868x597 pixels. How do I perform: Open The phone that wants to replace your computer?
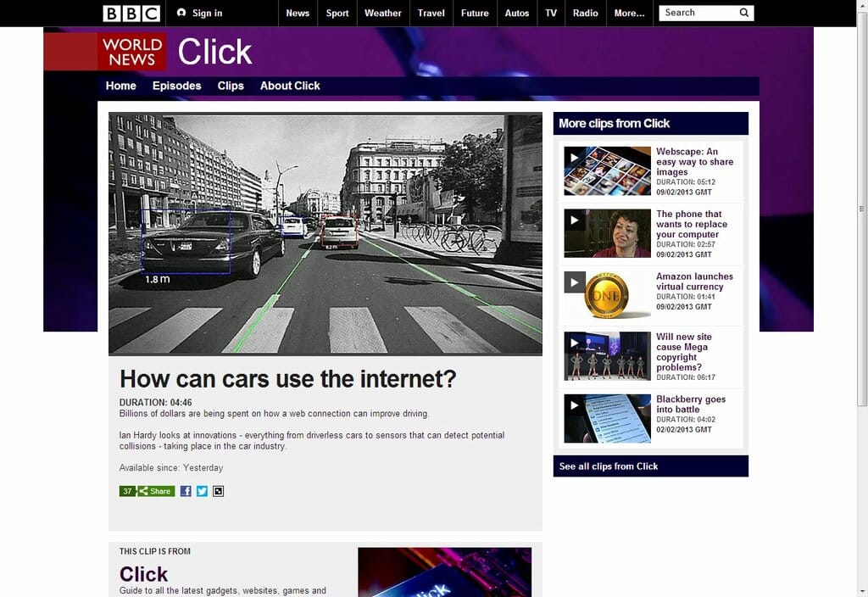[x=692, y=224]
